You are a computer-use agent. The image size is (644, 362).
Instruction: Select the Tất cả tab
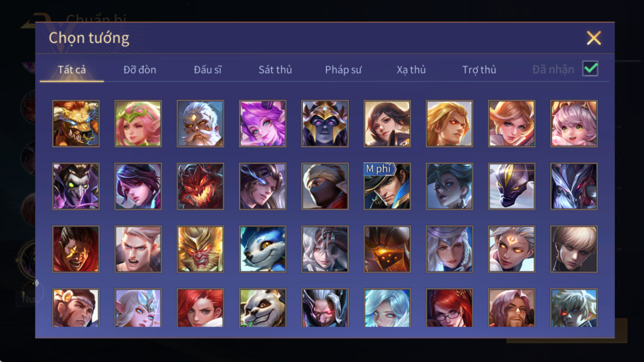tap(72, 70)
